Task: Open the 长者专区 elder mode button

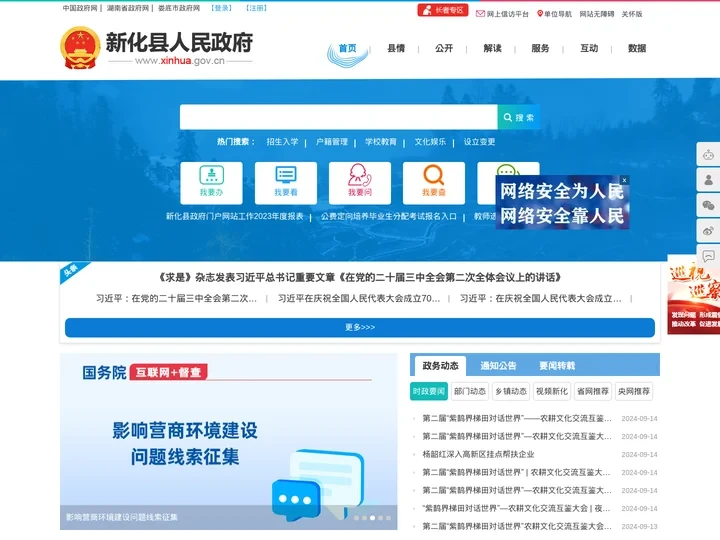Action: [x=443, y=10]
